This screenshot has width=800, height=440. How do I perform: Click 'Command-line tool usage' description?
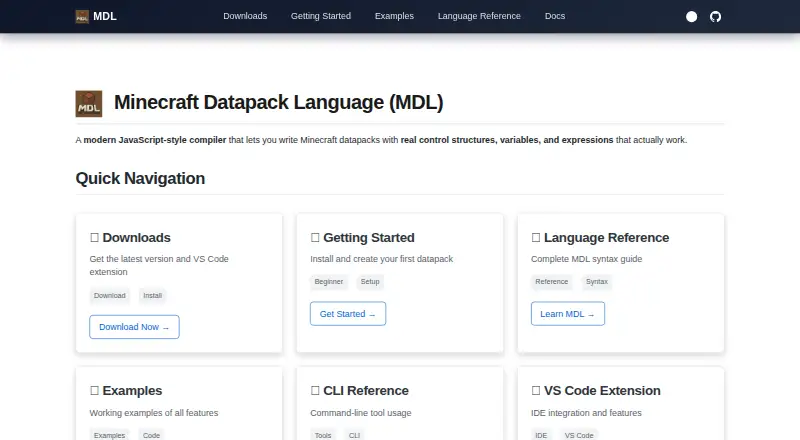[361, 412]
